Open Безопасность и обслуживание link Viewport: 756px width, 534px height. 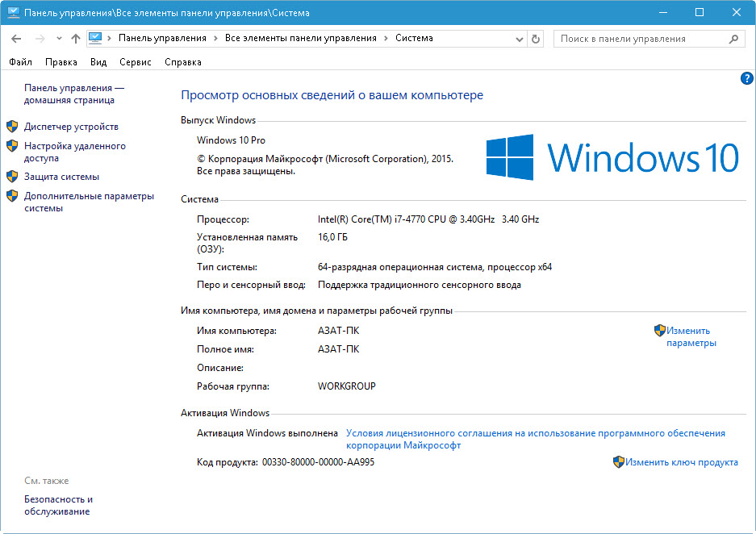[x=58, y=505]
